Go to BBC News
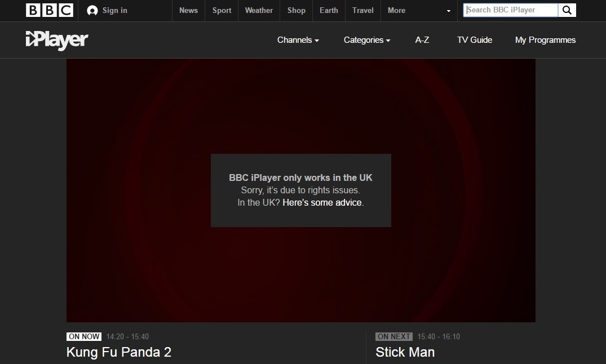 (x=188, y=11)
